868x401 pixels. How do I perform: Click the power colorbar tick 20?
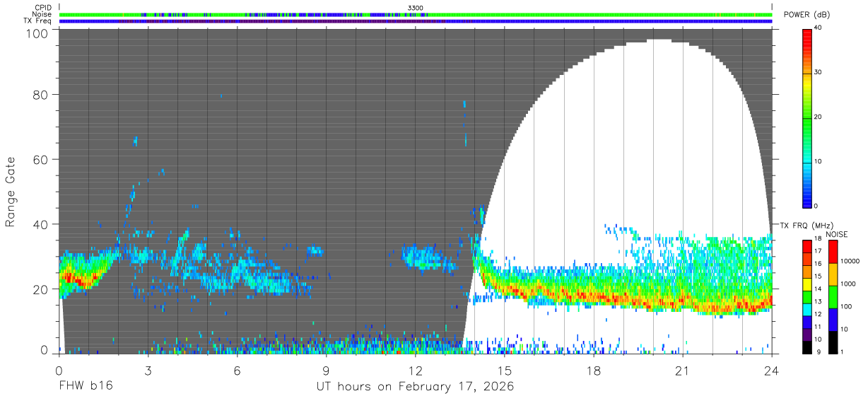(819, 117)
